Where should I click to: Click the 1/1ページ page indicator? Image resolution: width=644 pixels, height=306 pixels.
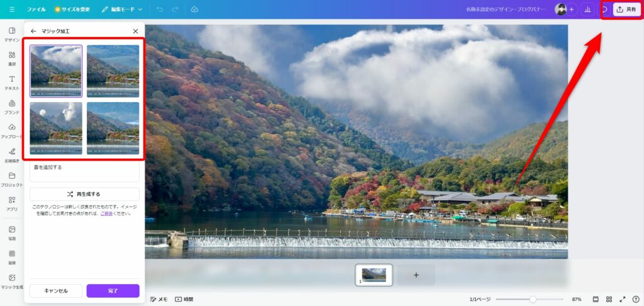[x=480, y=300]
